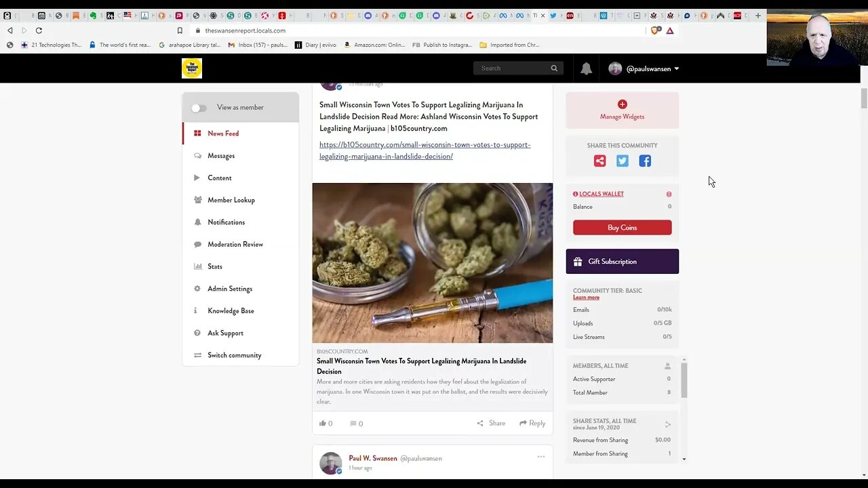Open Knowledge Base in sidebar

coord(241,310)
